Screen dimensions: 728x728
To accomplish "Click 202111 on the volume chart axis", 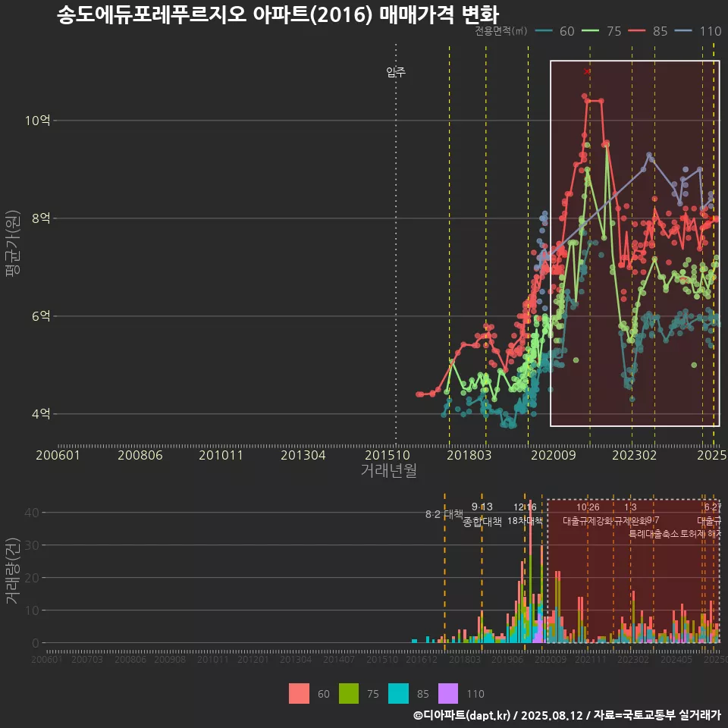I will click(590, 659).
